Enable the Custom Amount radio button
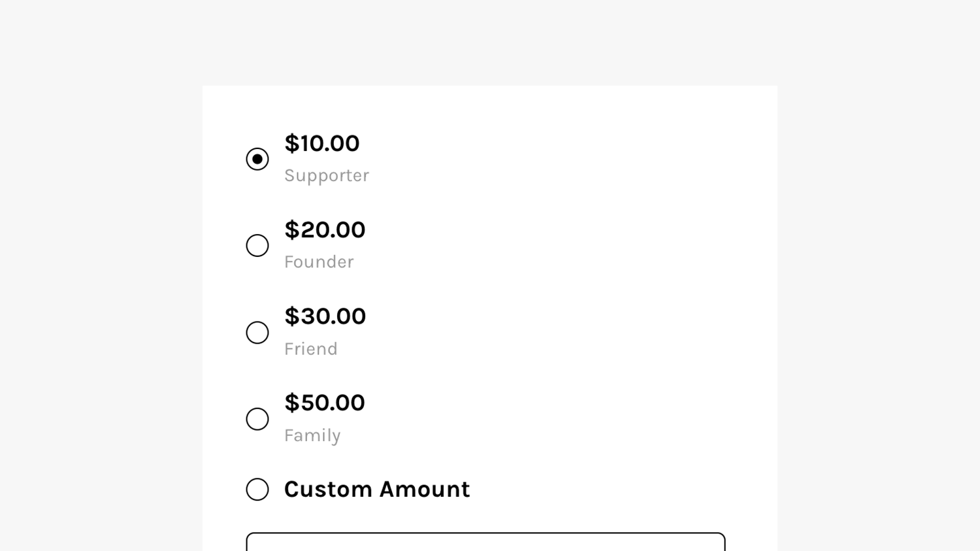Viewport: 980px width, 551px height. pyautogui.click(x=257, y=490)
